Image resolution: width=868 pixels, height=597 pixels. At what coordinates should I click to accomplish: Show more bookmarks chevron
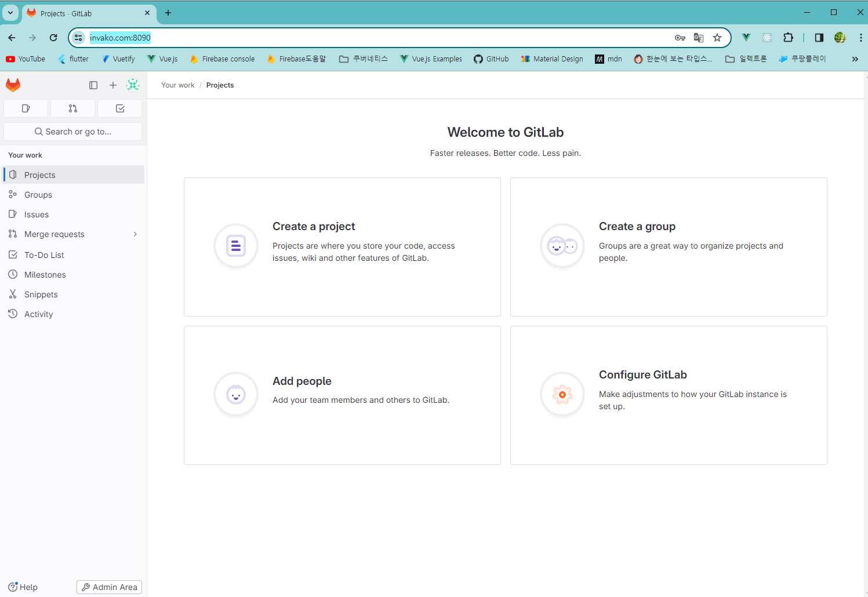pyautogui.click(x=855, y=59)
